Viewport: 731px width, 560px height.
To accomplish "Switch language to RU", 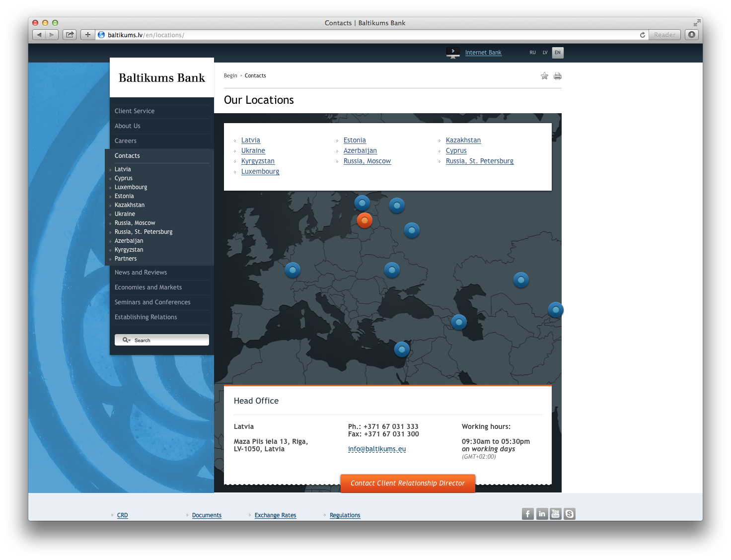I will (x=533, y=53).
